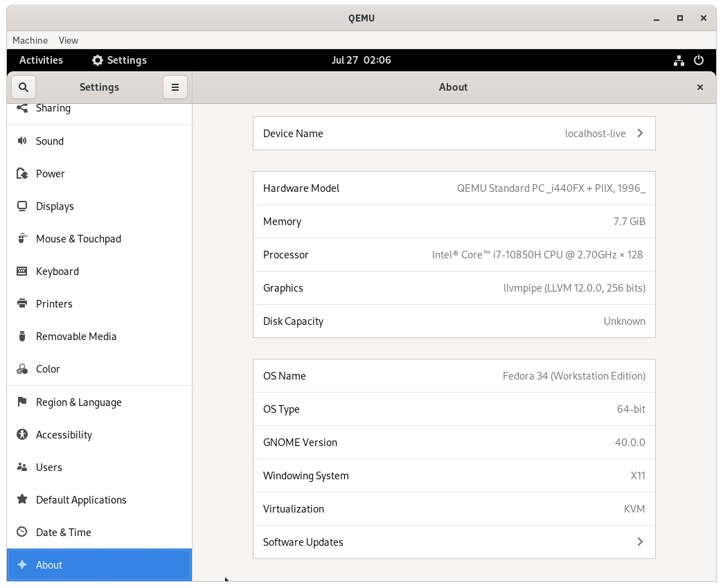
Task: Click the Sharing icon in sidebar
Action: pos(21,108)
